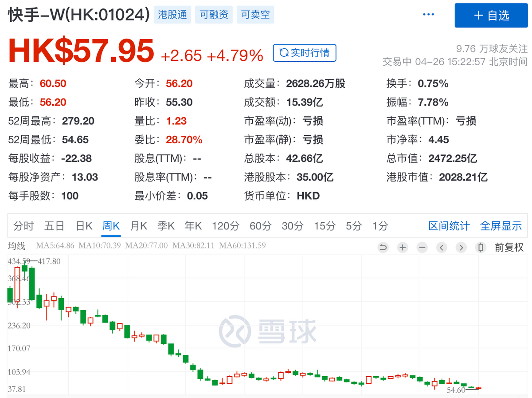Toggle the 可卖空 tag
Image resolution: width=532 pixels, height=398 pixels.
click(255, 15)
